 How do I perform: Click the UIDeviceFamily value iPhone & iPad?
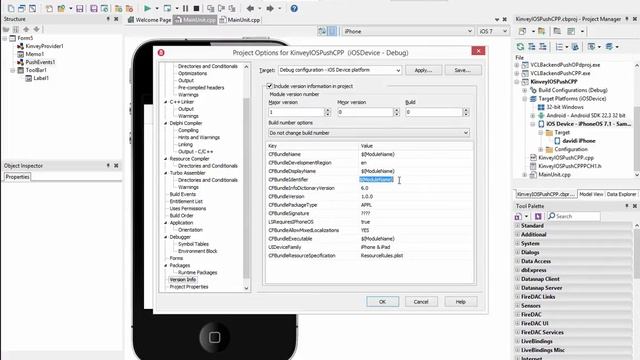tap(375, 247)
